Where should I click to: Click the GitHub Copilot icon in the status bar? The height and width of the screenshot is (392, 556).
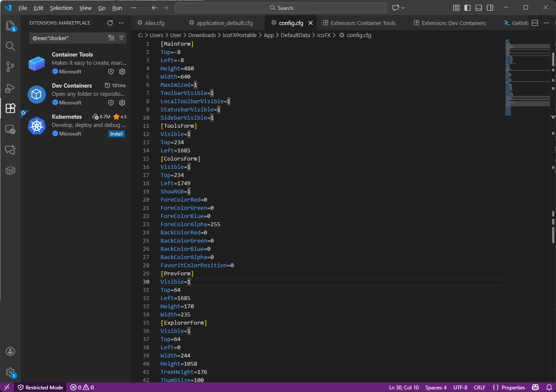coord(535,387)
